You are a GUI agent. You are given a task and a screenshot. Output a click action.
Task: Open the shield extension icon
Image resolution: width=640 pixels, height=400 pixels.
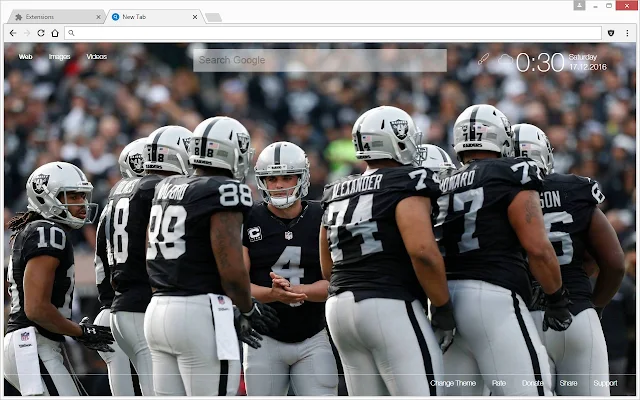click(x=611, y=33)
